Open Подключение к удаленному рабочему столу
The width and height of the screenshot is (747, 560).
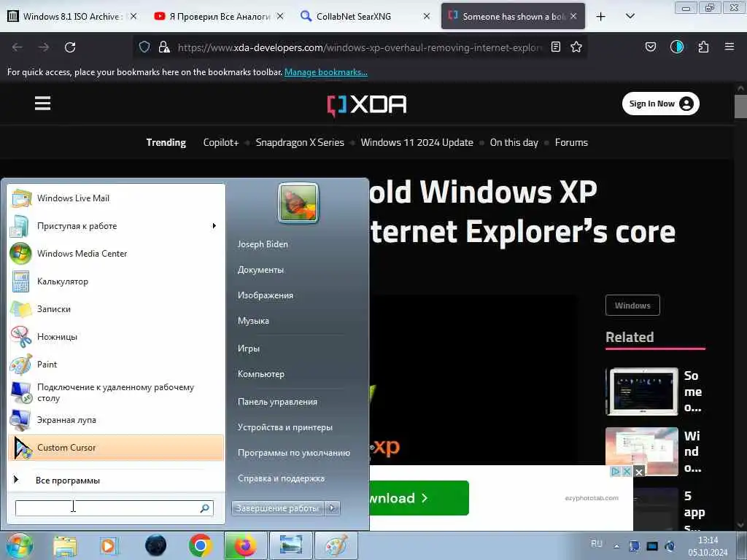point(116,392)
